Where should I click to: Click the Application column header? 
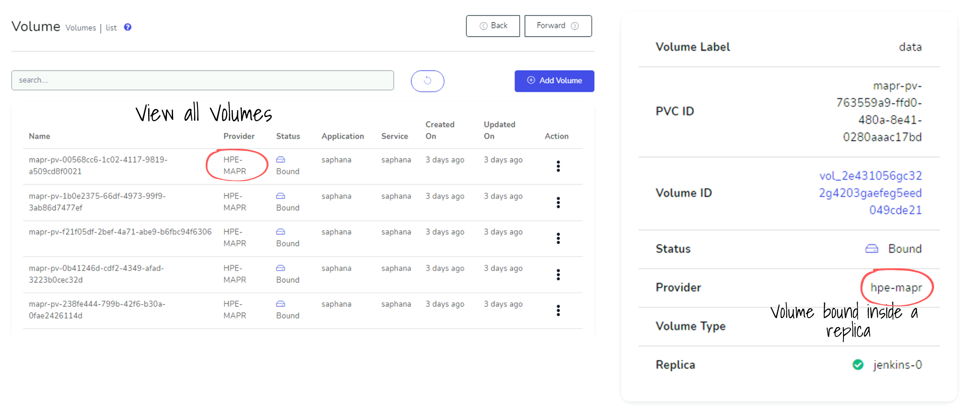pyautogui.click(x=343, y=136)
